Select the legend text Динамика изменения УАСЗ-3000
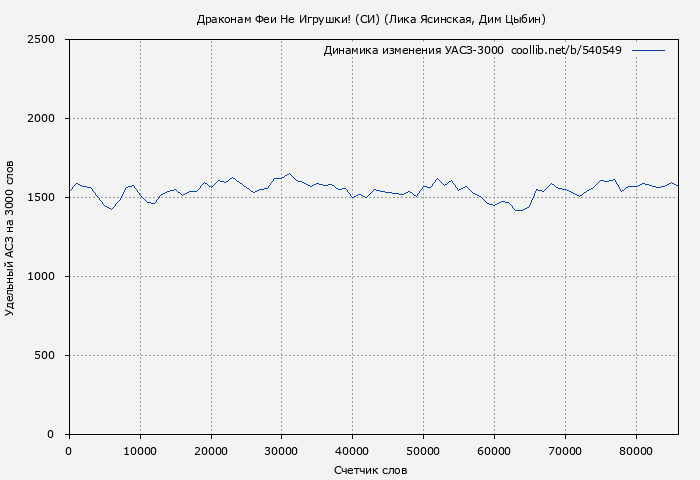The height and width of the screenshot is (480, 700). coord(413,50)
